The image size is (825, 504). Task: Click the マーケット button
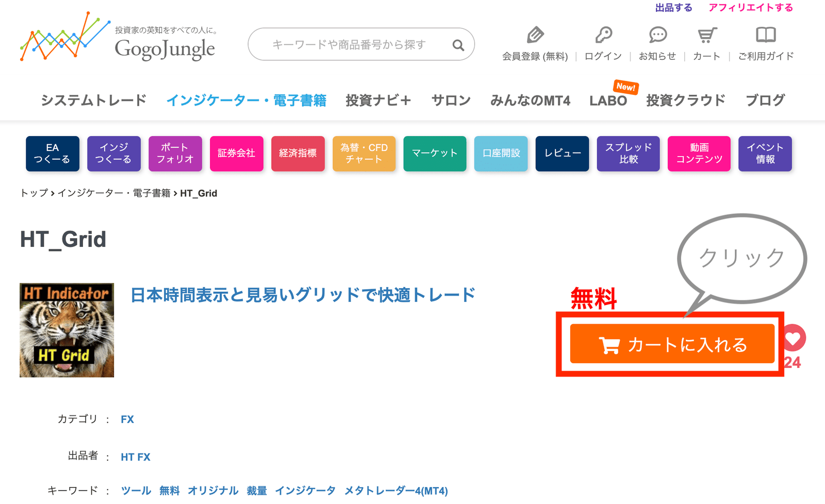click(435, 154)
